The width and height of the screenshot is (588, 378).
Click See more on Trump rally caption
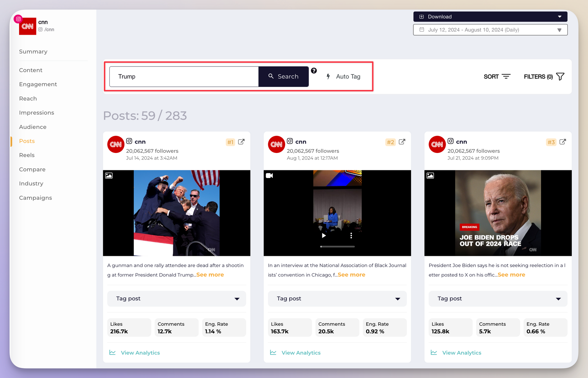tap(210, 275)
